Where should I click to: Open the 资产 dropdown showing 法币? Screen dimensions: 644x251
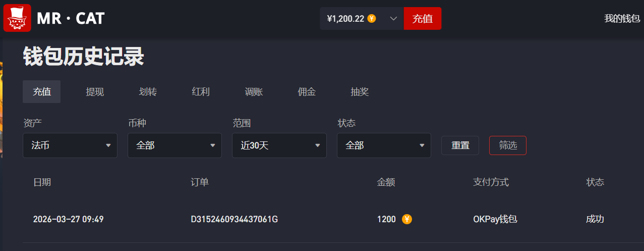(x=70, y=145)
